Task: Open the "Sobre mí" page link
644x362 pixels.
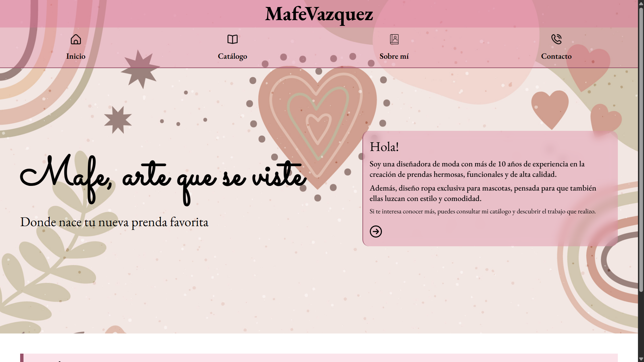Action: click(394, 56)
